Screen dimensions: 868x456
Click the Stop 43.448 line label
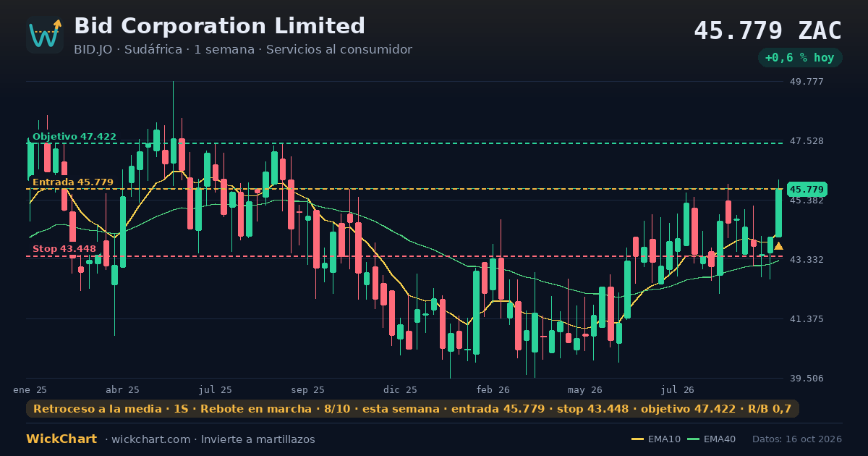pos(64,249)
